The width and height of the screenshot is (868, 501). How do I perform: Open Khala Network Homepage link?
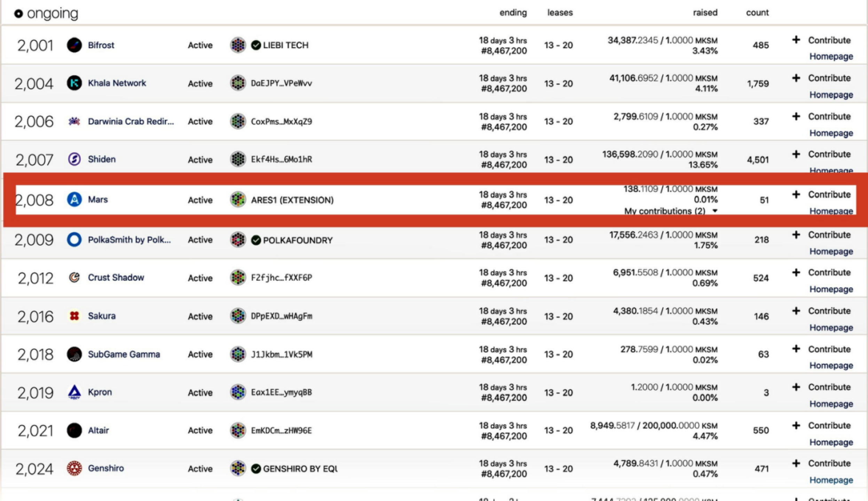[x=831, y=95]
